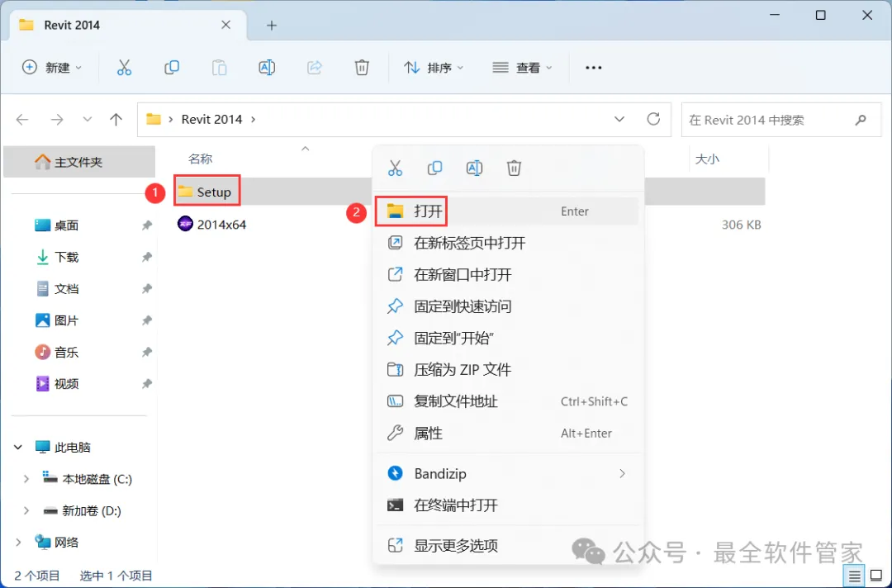Expand 新加卷 (D:) tree node

point(26,511)
